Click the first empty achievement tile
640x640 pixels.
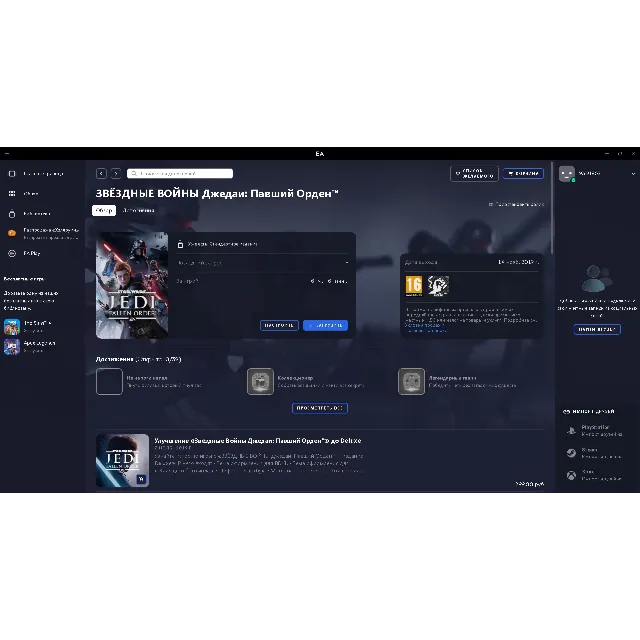pyautogui.click(x=109, y=382)
